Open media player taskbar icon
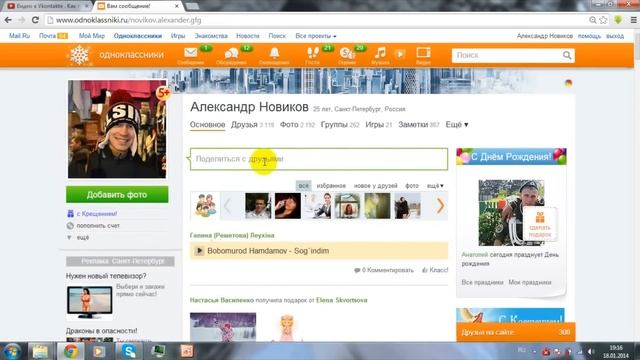Image resolution: width=640 pixels, height=360 pixels. [x=99, y=351]
